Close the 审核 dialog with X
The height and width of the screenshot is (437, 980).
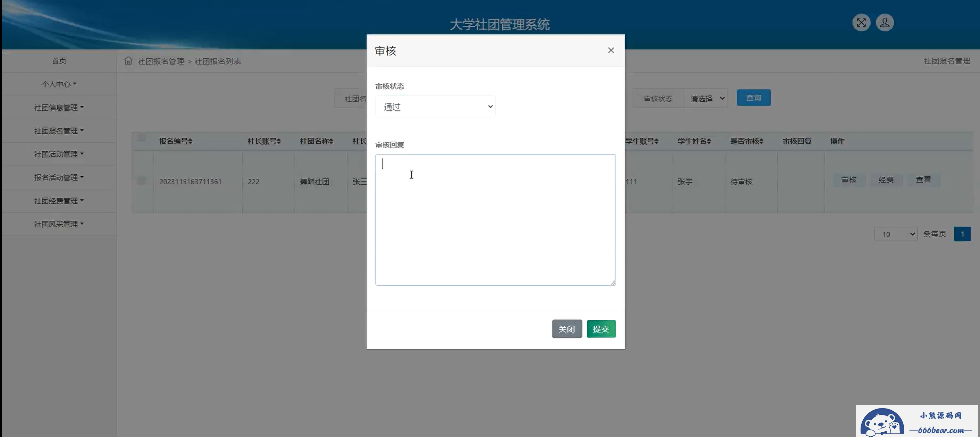click(x=611, y=50)
